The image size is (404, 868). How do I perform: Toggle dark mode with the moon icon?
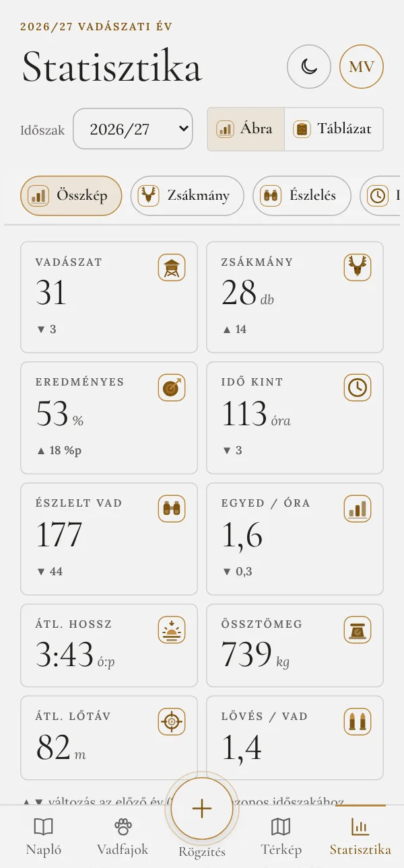click(x=309, y=67)
